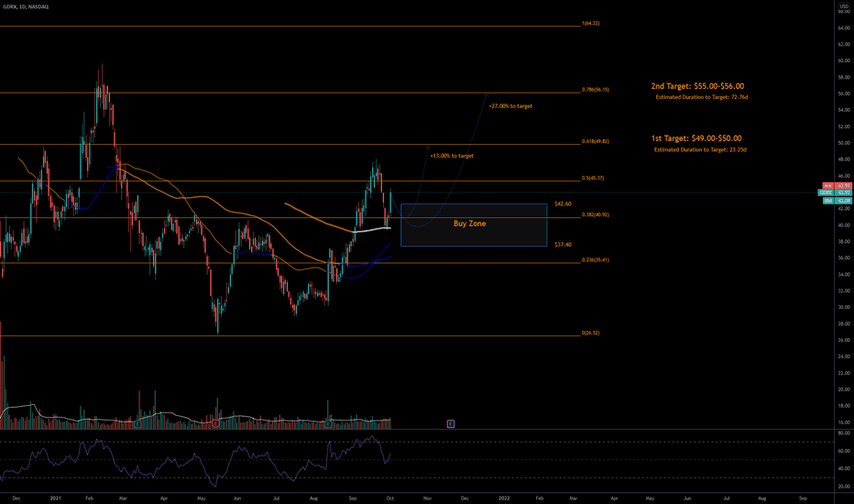Click the red Ask price tag on axis
Viewport: 854px width, 504px height.
coord(838,186)
